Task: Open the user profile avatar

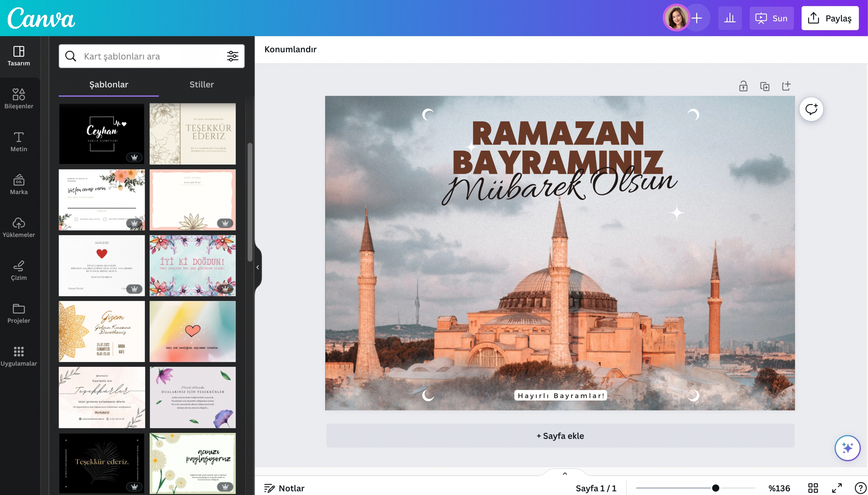Action: coord(676,18)
